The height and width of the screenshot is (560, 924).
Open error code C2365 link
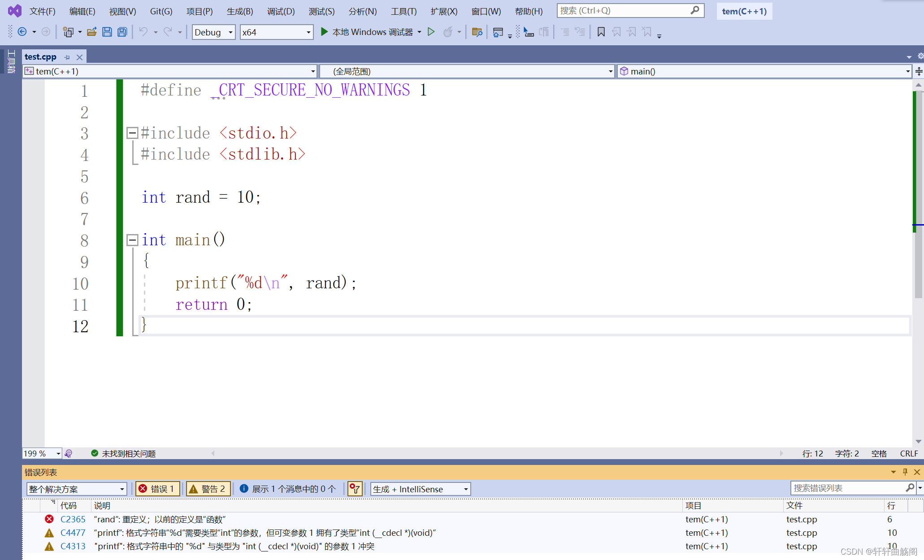pyautogui.click(x=73, y=519)
